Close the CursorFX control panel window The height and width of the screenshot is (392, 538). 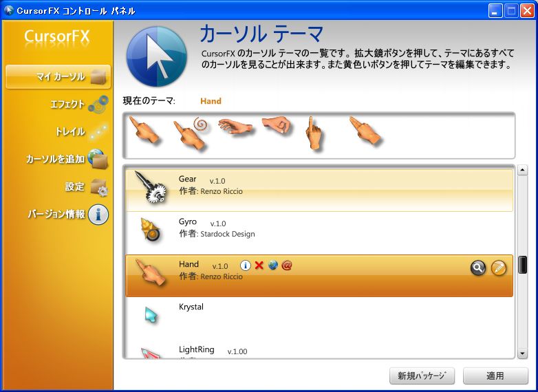point(527,11)
